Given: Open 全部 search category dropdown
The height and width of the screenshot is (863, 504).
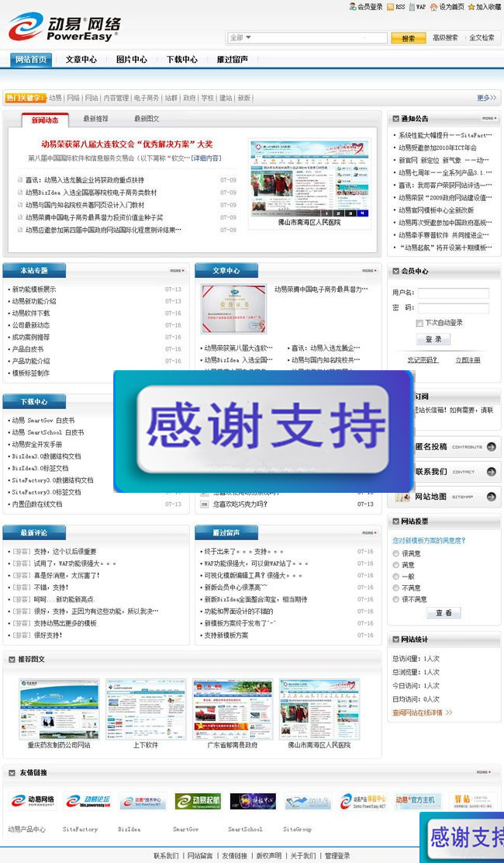Looking at the screenshot, I should [240, 37].
